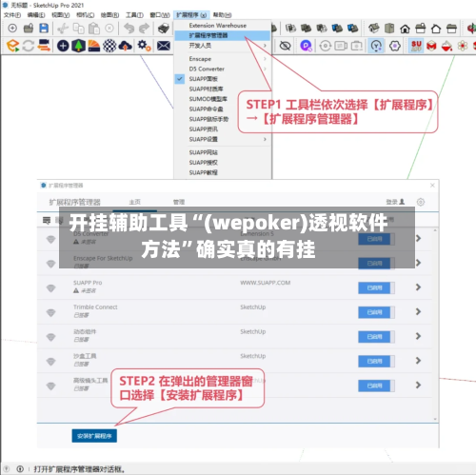Screen dimensions: 476x475
Task: Expand 高级镜头工具 row details chevron
Action: click(418, 385)
